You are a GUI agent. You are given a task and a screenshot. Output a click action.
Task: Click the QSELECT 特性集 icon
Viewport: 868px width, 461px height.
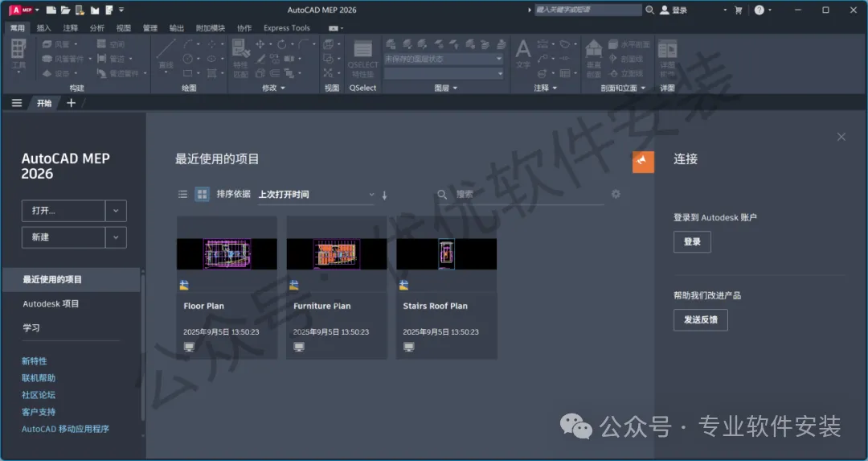point(362,58)
